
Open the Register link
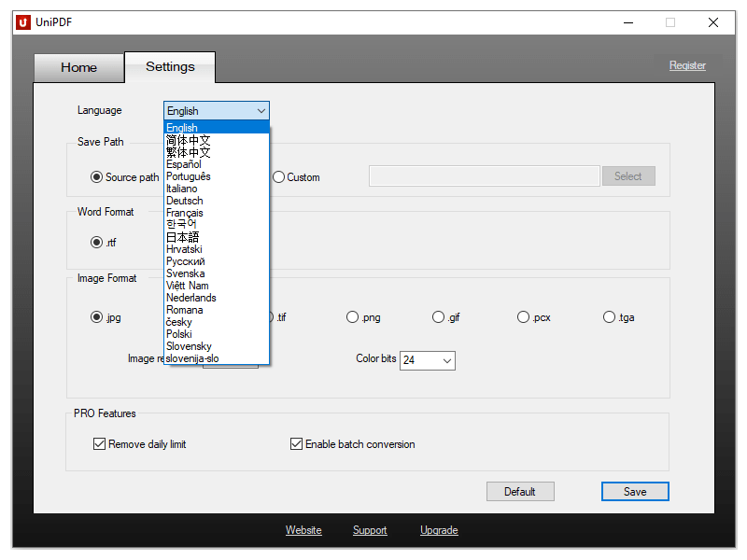click(x=687, y=65)
